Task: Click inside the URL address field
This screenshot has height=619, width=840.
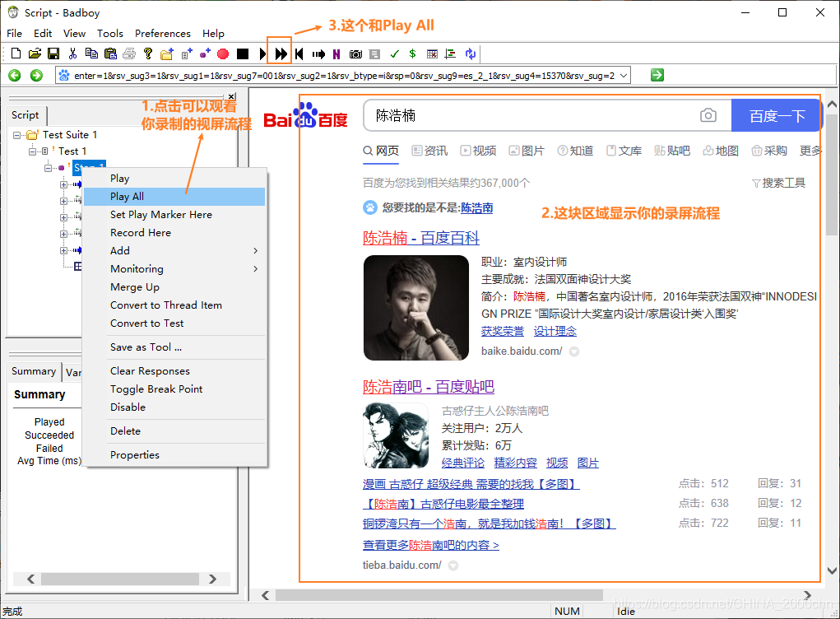Action: [x=343, y=76]
